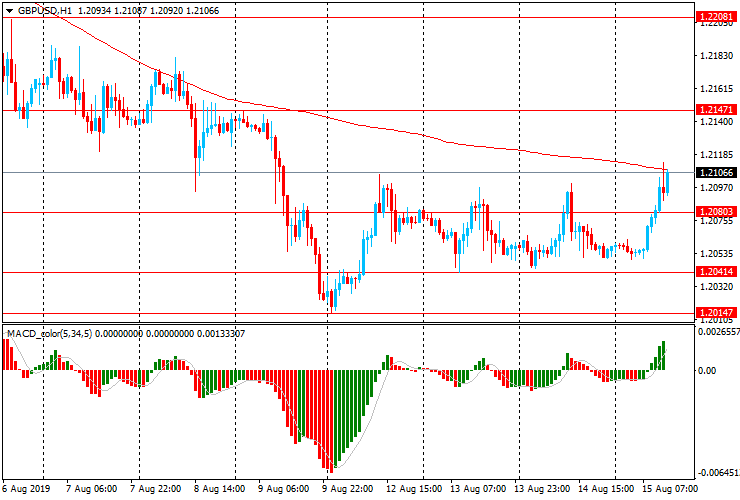Click the MACD indicator value 0.00133307
740x500 pixels.
[x=221, y=334]
